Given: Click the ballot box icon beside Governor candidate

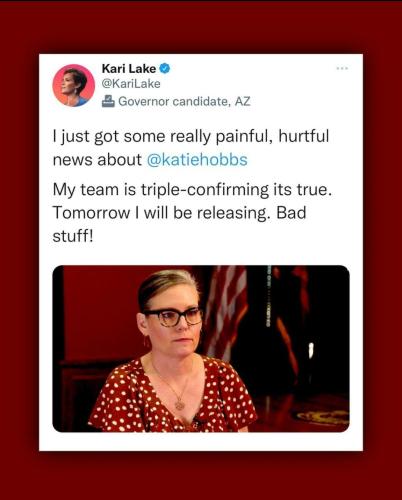Looking at the screenshot, I should pyautogui.click(x=108, y=101).
